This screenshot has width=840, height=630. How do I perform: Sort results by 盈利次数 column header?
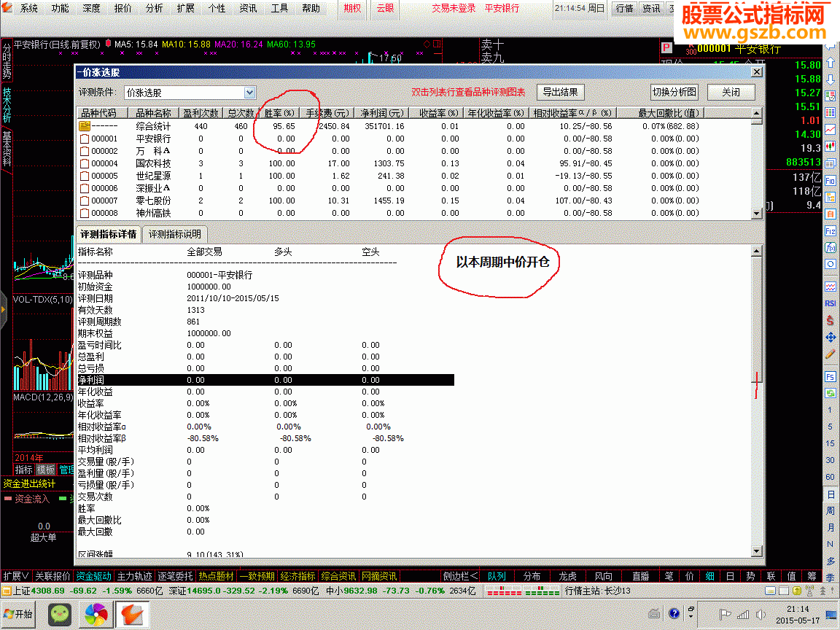pyautogui.click(x=201, y=113)
